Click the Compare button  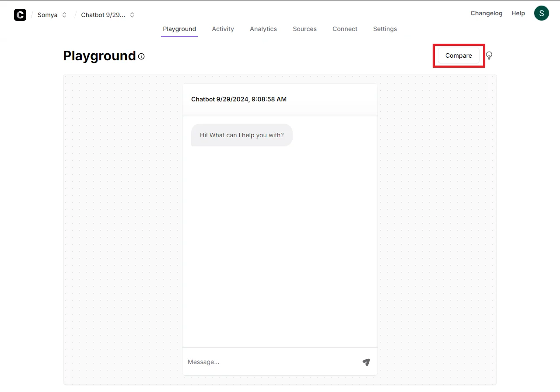click(458, 56)
